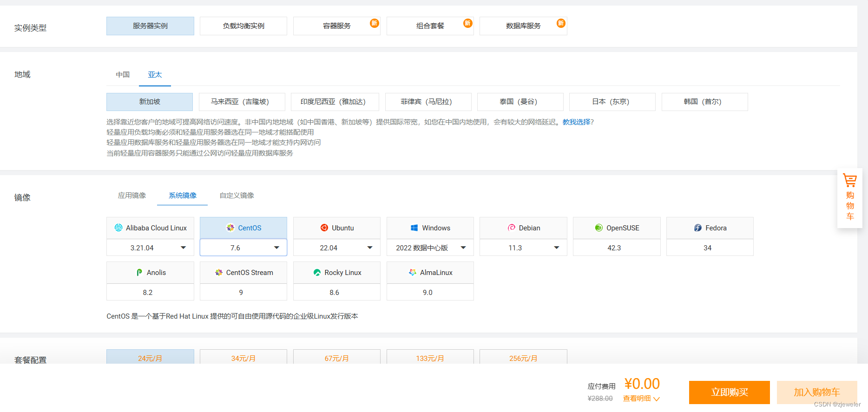Click the new badge on 组合套餐
This screenshot has height=412, width=868.
pyautogui.click(x=468, y=23)
